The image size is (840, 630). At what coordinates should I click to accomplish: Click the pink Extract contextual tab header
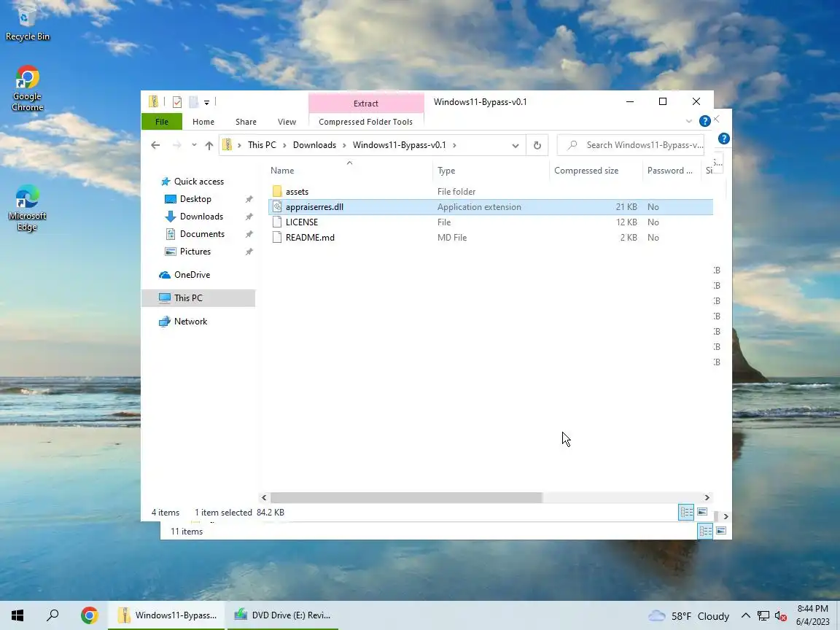[x=366, y=103]
